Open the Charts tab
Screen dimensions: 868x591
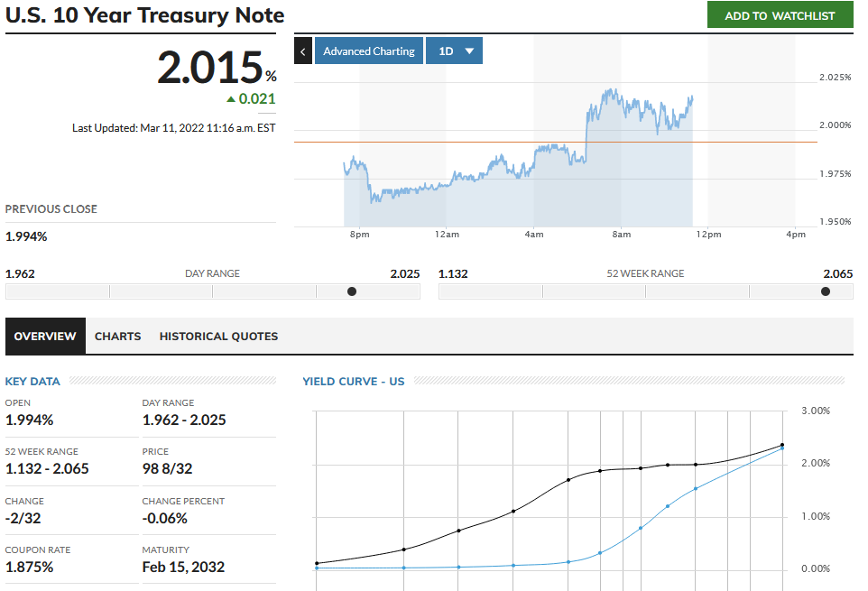(x=118, y=336)
